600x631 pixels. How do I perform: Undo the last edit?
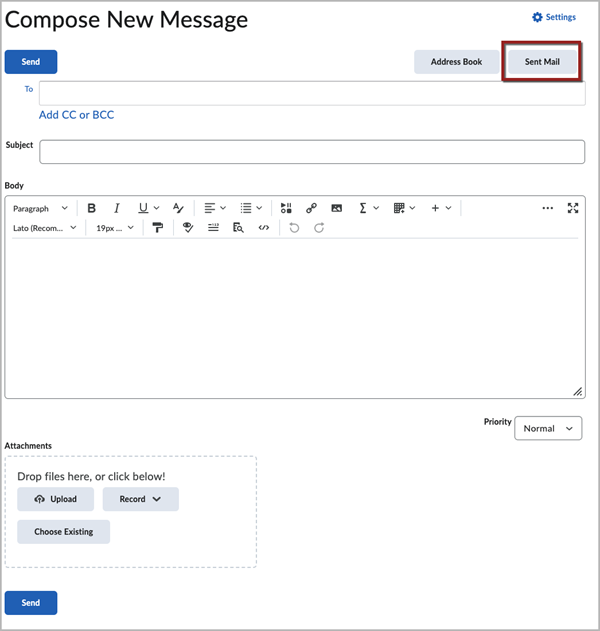point(294,228)
